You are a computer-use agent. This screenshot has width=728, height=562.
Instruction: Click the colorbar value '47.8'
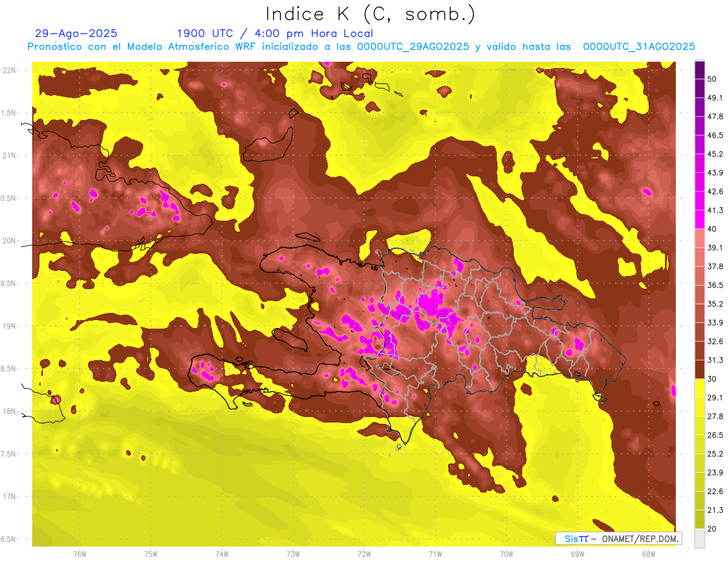click(715, 116)
